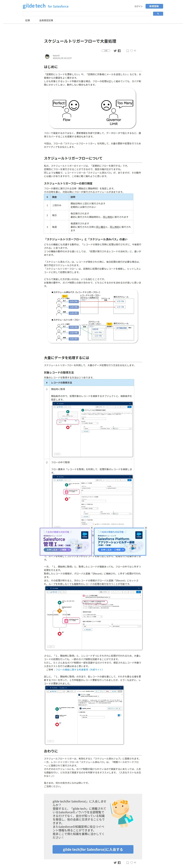Open the Perfect Flow vs Governor Limit illustration
The width and height of the screenshot is (186, 868).
click(93, 108)
